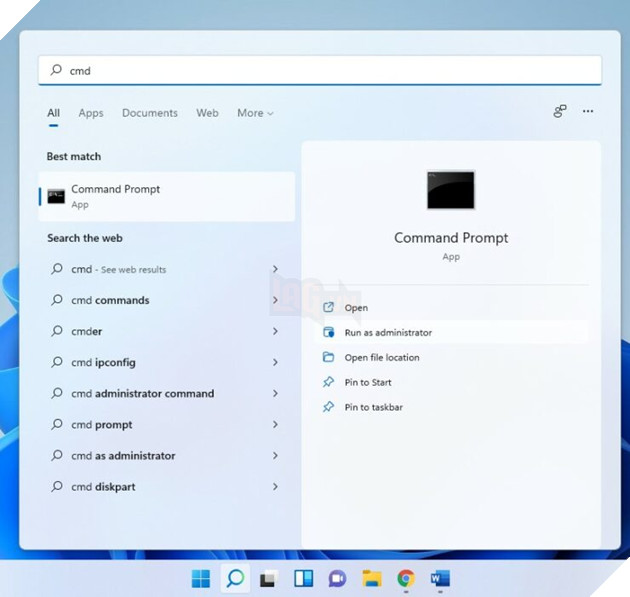Image resolution: width=630 pixels, height=597 pixels.
Task: Click the search icon beside cmd as administrator
Action: point(57,455)
